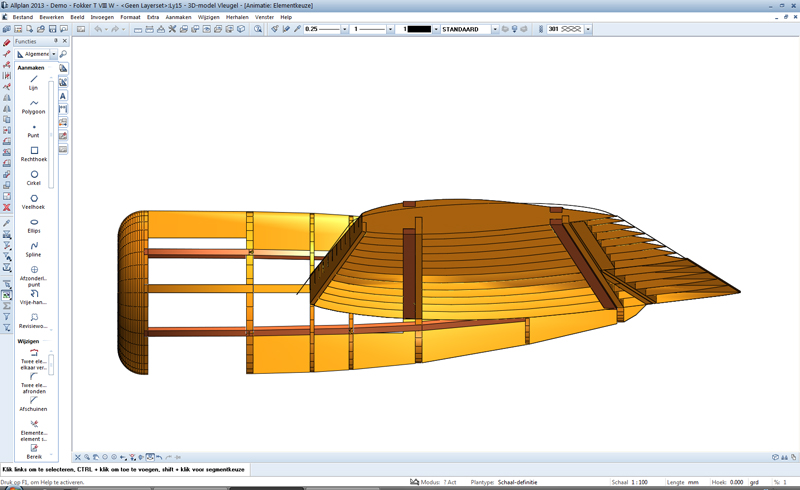This screenshot has height=490, width=800.
Task: Click the crossed tools icon in toolbar
Action: click(x=172, y=29)
